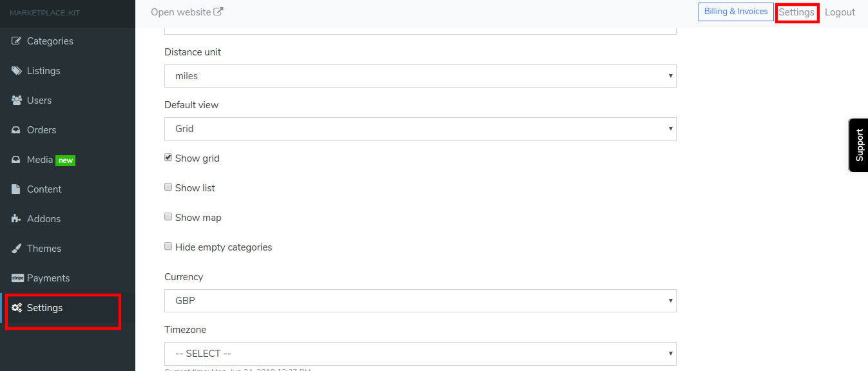
Task: Click the Distance unit label
Action: point(193,52)
